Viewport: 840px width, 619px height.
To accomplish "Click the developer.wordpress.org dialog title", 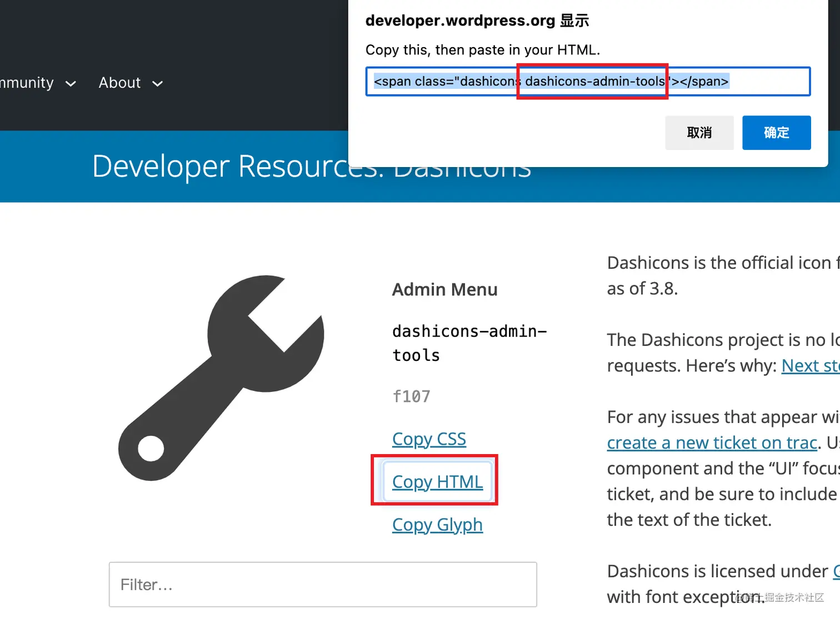I will [477, 21].
